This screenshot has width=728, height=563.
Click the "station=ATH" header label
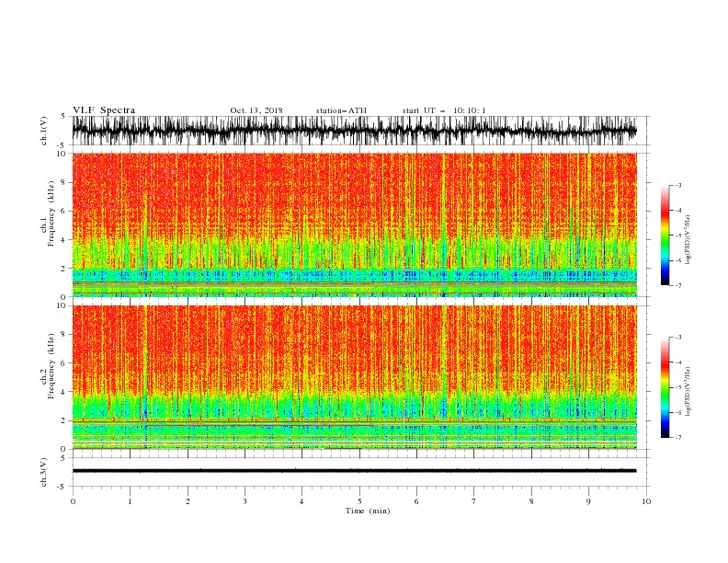coord(341,110)
